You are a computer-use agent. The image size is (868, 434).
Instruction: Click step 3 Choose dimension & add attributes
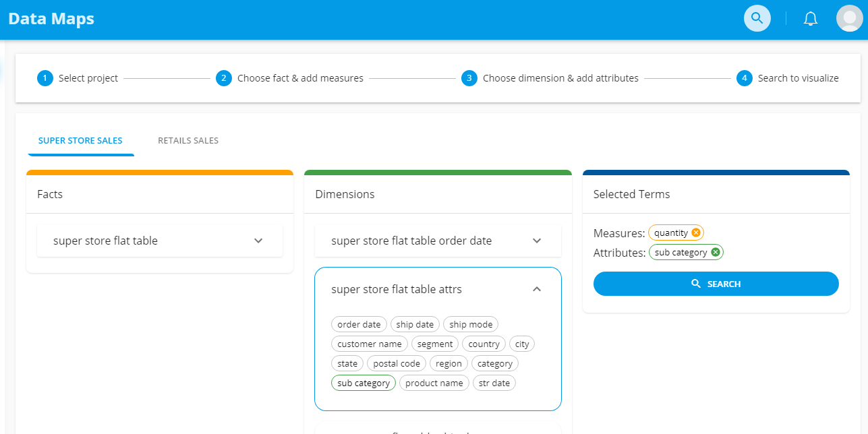pyautogui.click(x=550, y=78)
